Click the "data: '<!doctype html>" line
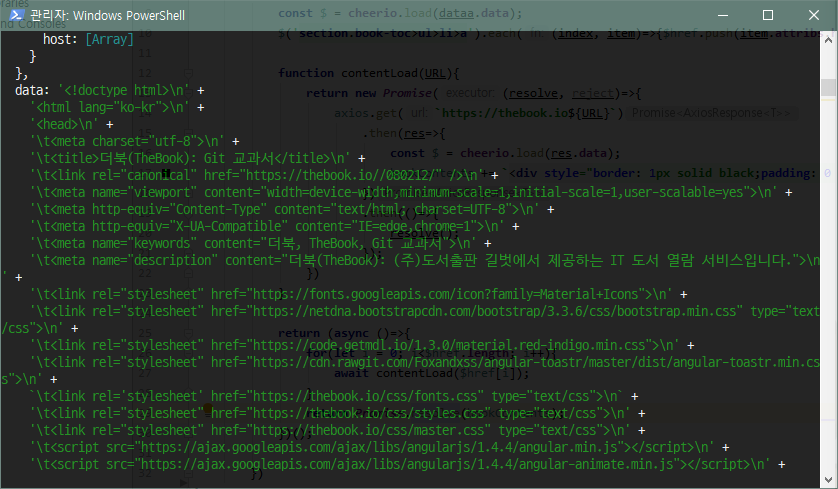The width and height of the screenshot is (838, 489). tap(110, 90)
